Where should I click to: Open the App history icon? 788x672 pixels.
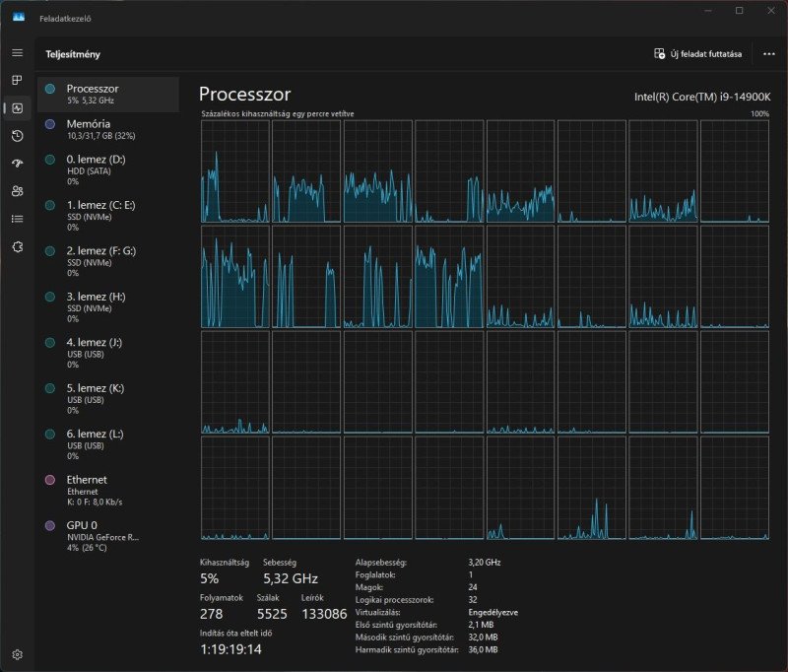17,136
